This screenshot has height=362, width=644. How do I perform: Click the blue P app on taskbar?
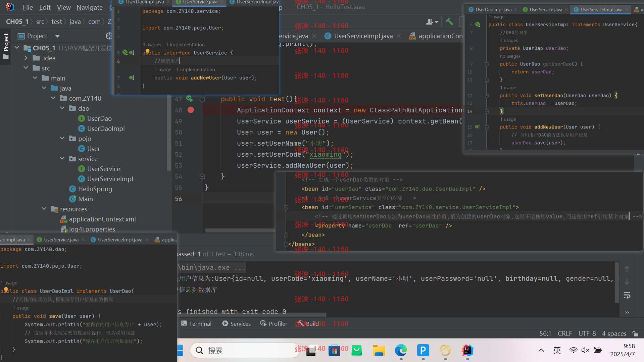(x=423, y=351)
